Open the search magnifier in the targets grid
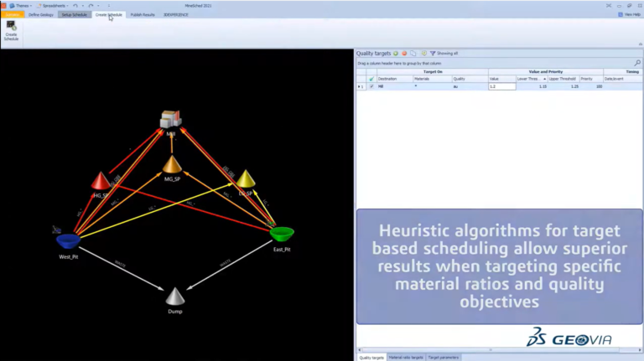The image size is (644, 361). click(637, 63)
